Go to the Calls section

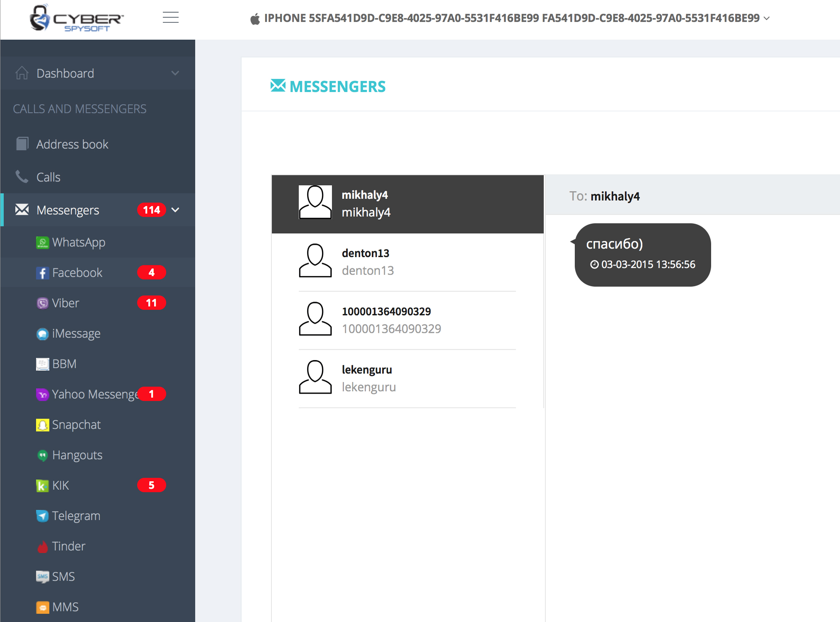coord(48,177)
